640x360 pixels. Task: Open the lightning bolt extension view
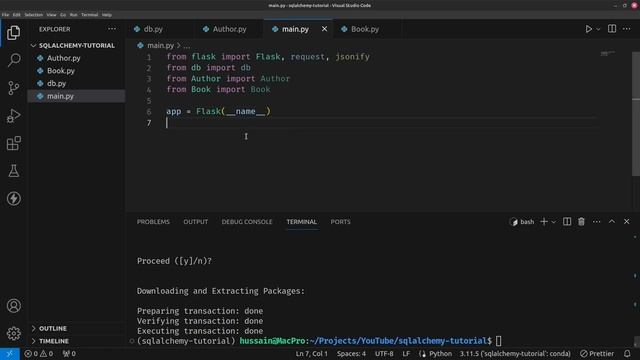[x=13, y=199]
